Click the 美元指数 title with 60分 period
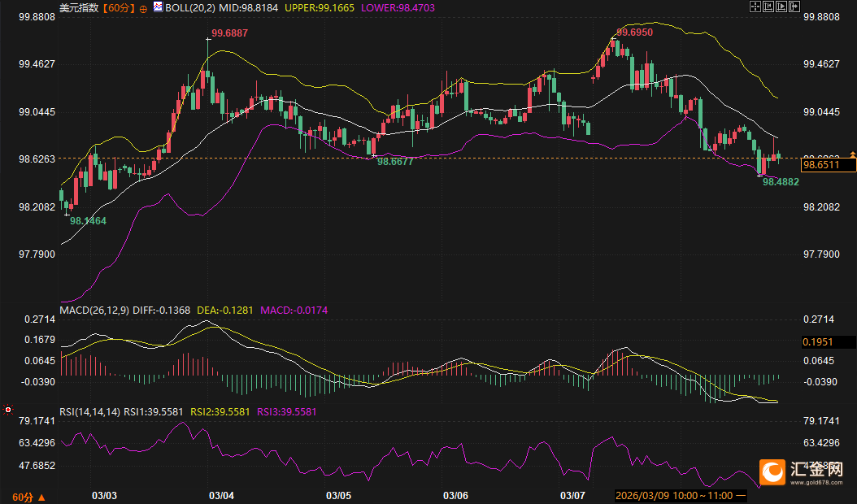This screenshot has height=504, width=857. click(98, 7)
